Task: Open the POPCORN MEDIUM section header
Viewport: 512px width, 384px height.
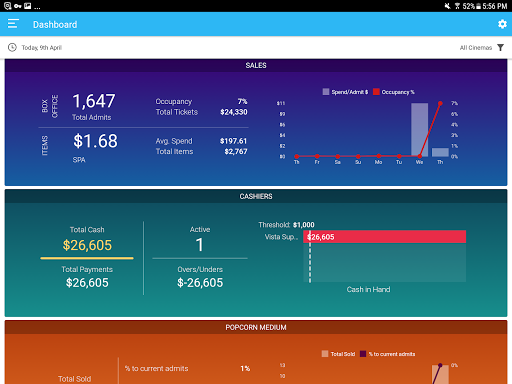Action: [256, 327]
